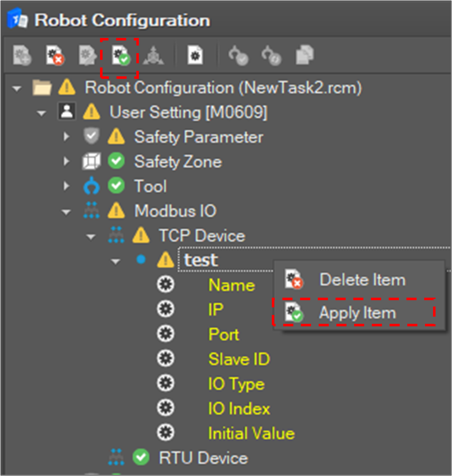Collapse the Modbus IO node
Viewport: 452px width, 476px height.
66,212
